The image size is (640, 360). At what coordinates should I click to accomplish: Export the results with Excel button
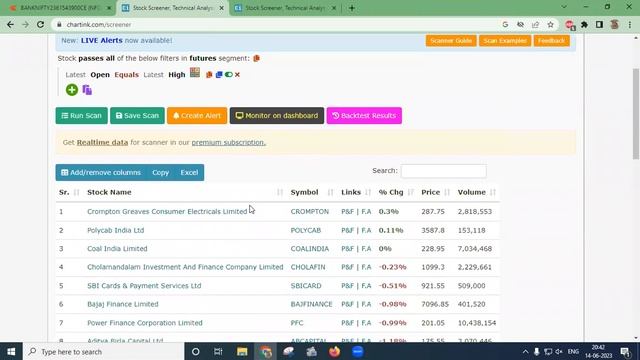pos(189,173)
